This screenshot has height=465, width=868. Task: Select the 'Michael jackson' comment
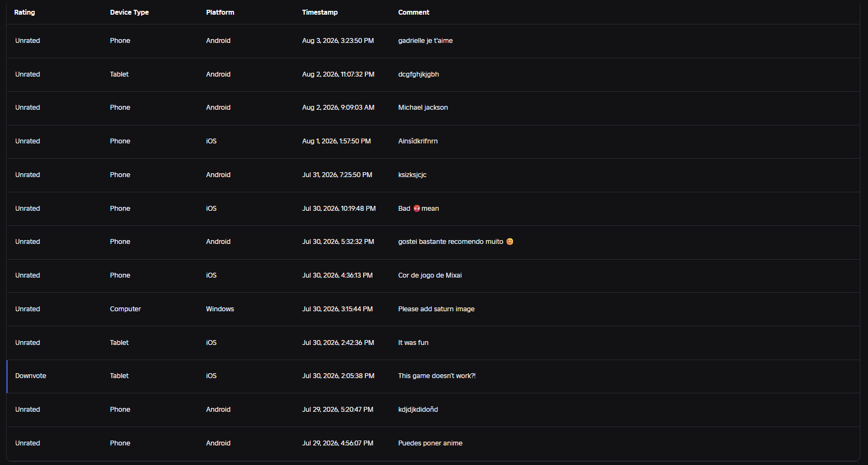423,108
